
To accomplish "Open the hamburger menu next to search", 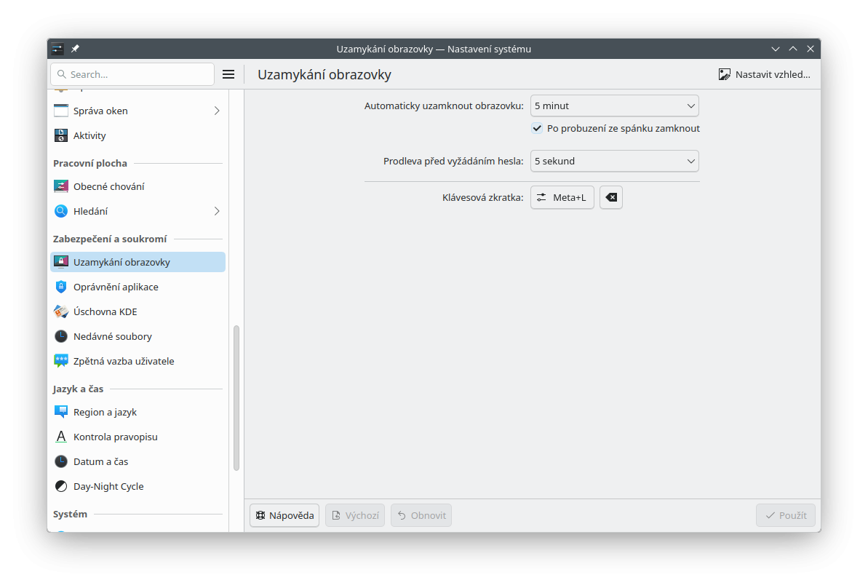I will coord(228,74).
